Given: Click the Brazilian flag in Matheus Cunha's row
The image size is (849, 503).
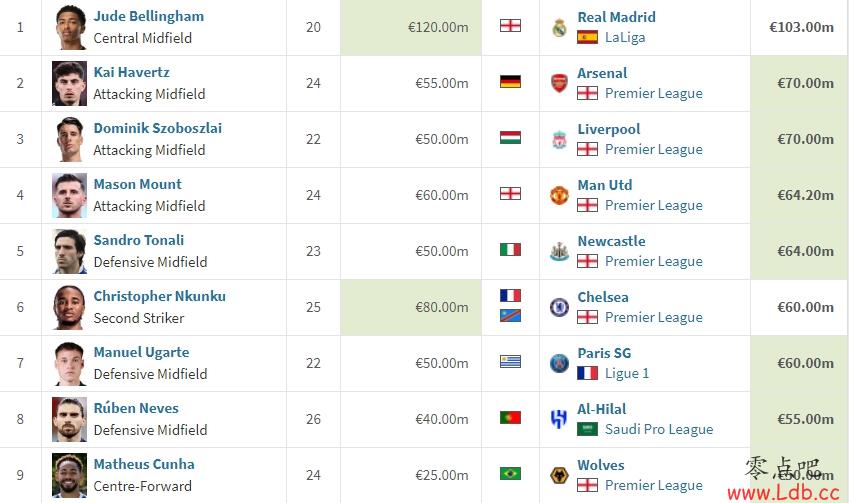Looking at the screenshot, I should click(x=510, y=474).
